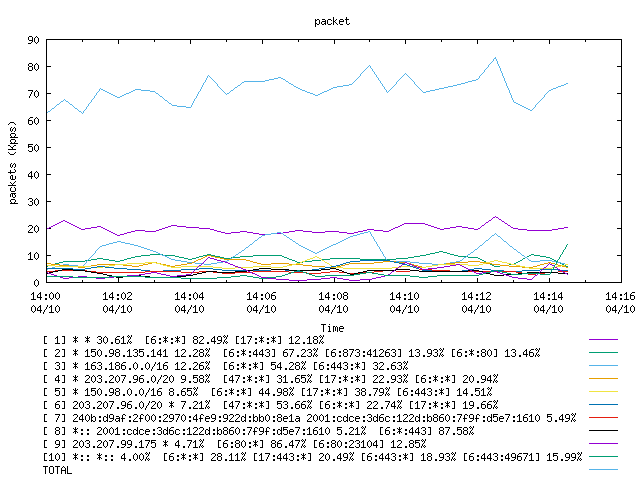Select legend row [ 8] *:: 2001:cdce 5.21%
640x480 pixels.
tap(258, 431)
